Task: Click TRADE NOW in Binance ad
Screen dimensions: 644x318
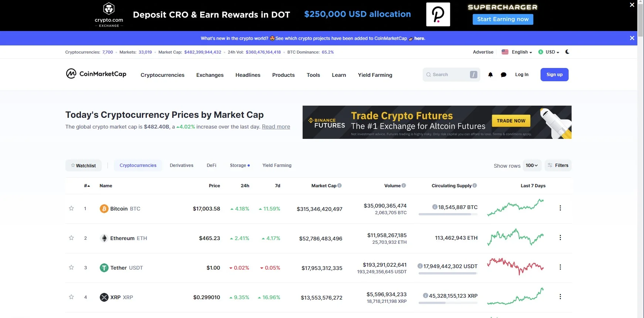Action: [x=511, y=121]
